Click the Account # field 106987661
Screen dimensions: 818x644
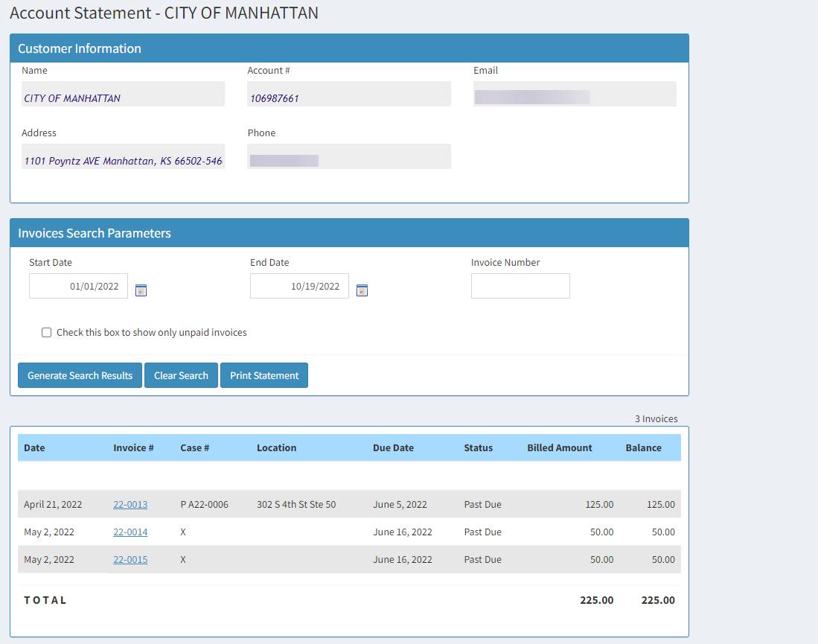[x=349, y=94]
